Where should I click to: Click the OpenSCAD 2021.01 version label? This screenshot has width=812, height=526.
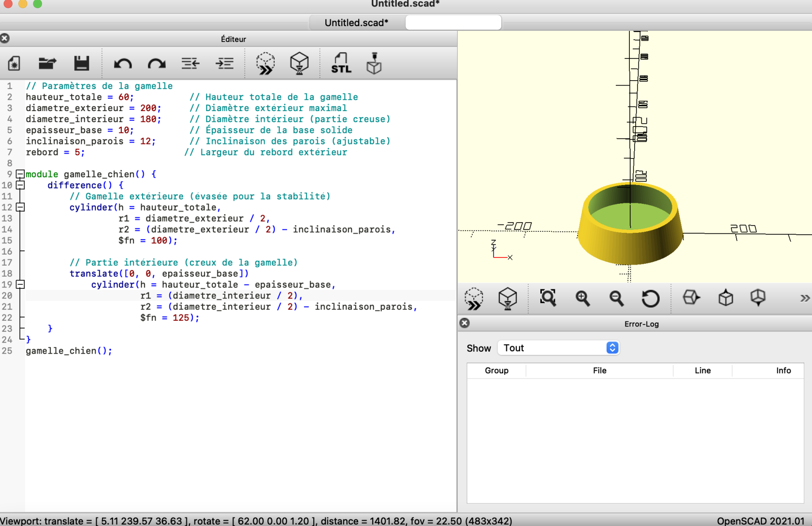tap(761, 521)
